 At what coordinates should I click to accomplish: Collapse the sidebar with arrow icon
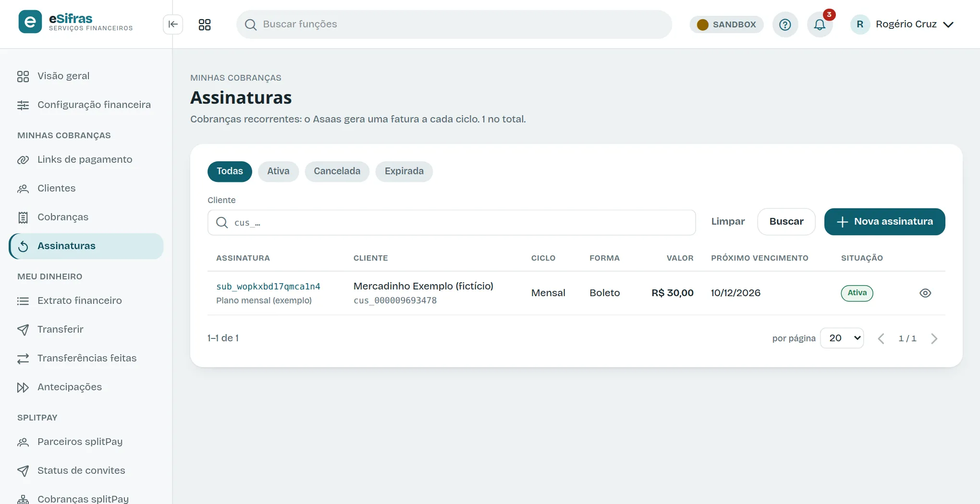click(173, 24)
